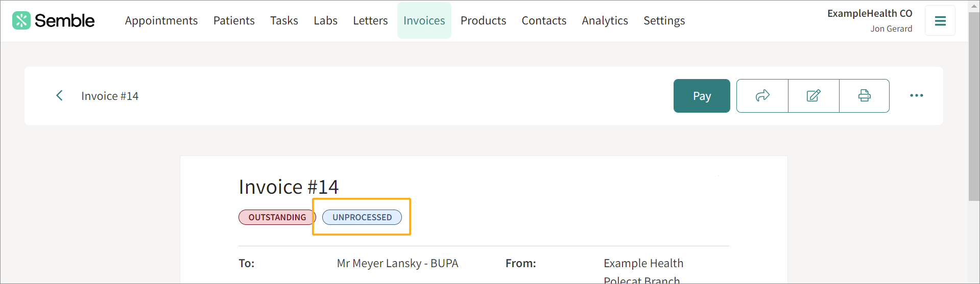This screenshot has width=980, height=284.
Task: Print the invoice with the printer icon
Action: [864, 95]
